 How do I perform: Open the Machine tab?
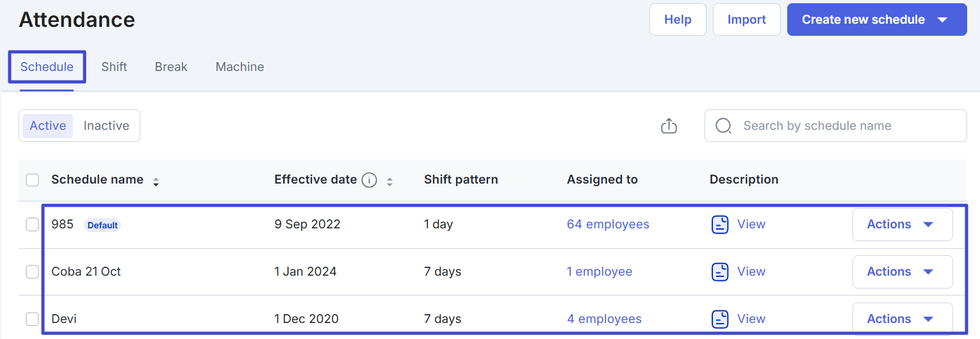pyautogui.click(x=240, y=67)
